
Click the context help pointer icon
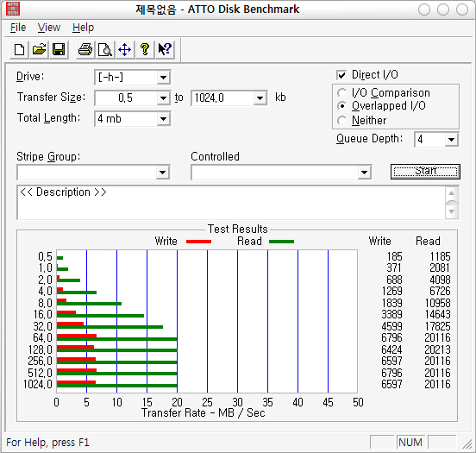click(x=165, y=49)
